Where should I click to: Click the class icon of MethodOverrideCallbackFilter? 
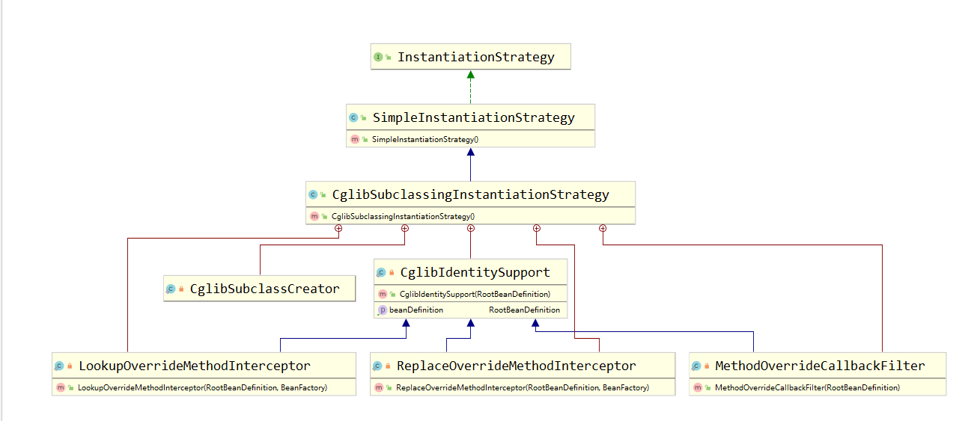click(696, 366)
